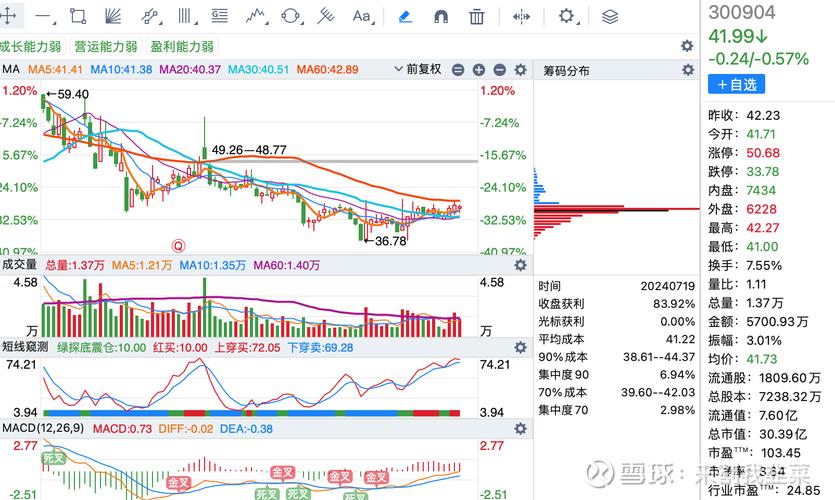Open settings gear beside ability tags

(687, 46)
